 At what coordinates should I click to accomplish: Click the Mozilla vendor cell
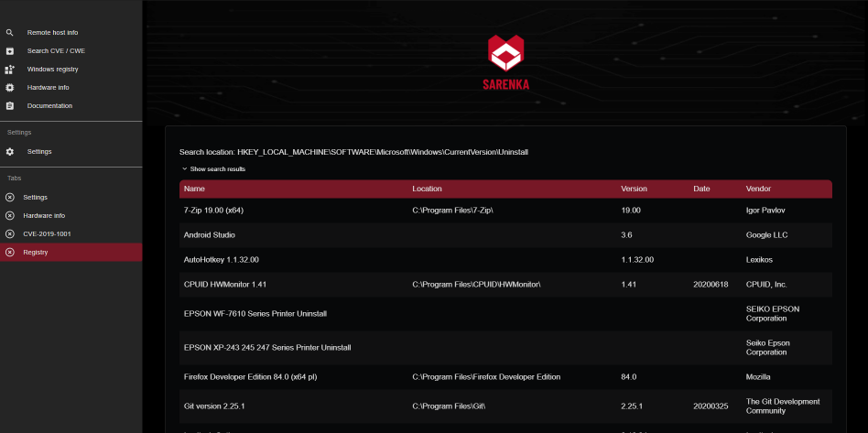[758, 376]
